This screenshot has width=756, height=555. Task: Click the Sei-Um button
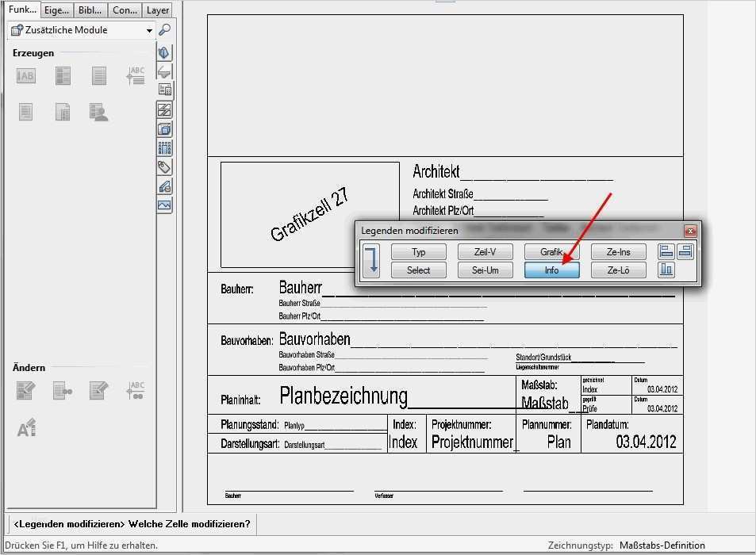click(485, 270)
